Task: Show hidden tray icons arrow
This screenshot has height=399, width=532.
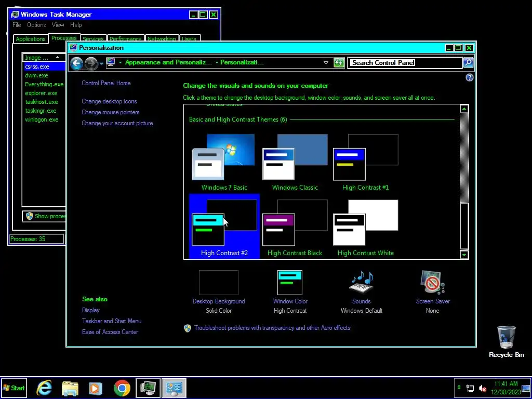Action: click(459, 388)
